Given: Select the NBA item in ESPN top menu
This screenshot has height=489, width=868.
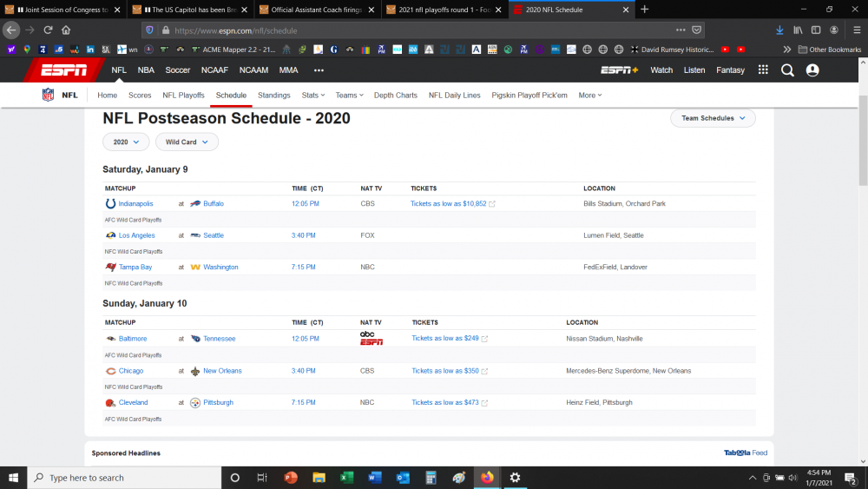Looking at the screenshot, I should coord(146,70).
